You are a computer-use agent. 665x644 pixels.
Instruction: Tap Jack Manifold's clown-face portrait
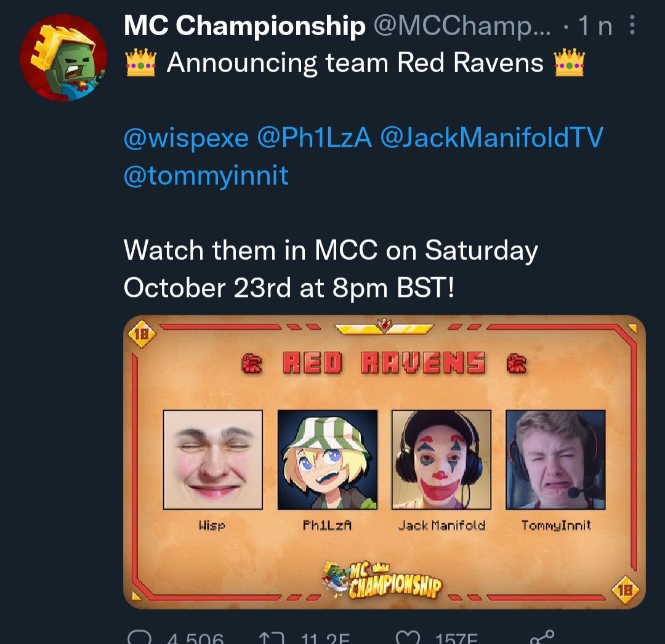tap(441, 459)
